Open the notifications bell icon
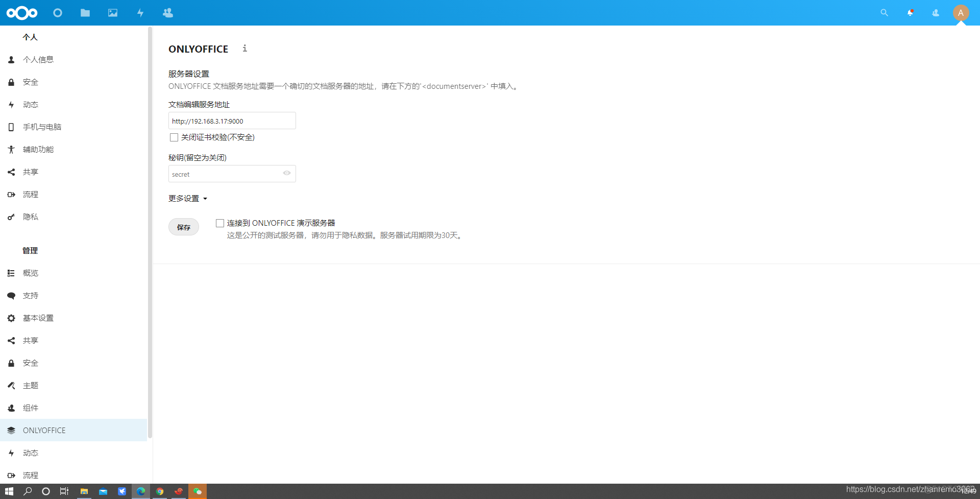This screenshot has width=980, height=499. [x=910, y=13]
